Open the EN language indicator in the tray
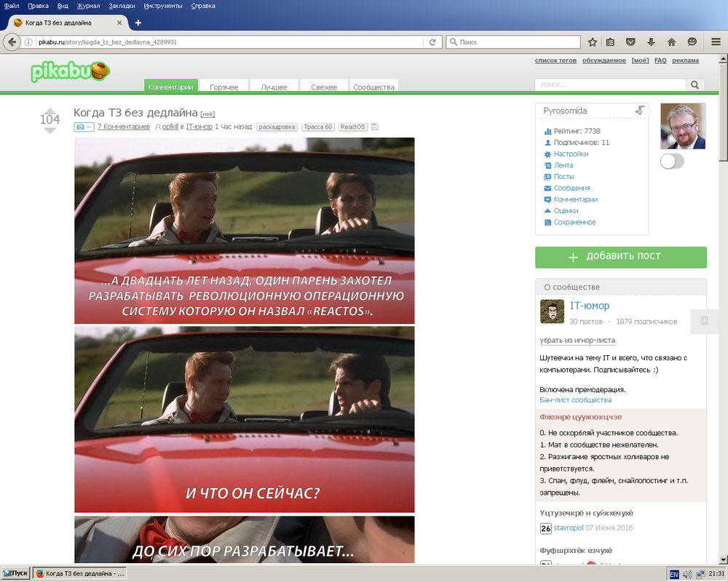 [673, 574]
